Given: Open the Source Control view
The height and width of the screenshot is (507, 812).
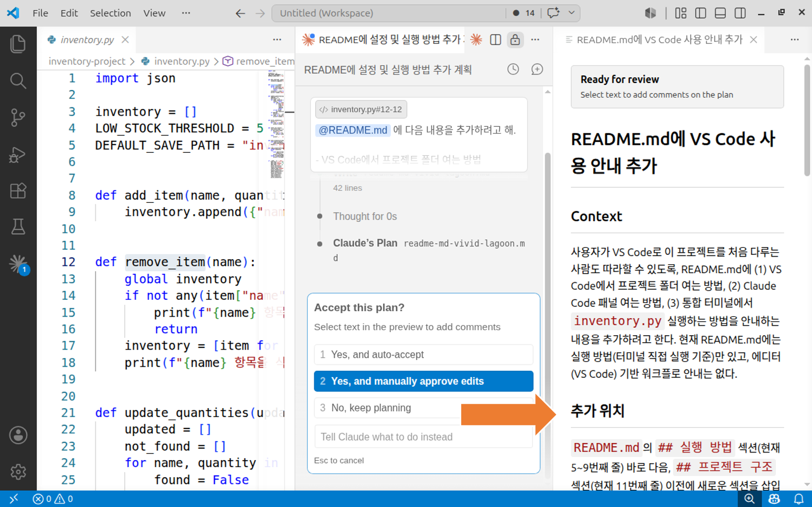Looking at the screenshot, I should coord(18,117).
